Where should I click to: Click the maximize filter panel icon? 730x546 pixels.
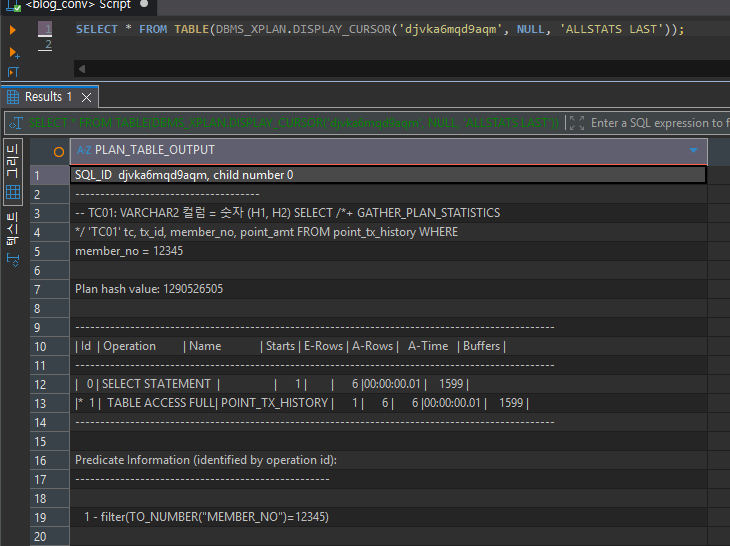577,123
